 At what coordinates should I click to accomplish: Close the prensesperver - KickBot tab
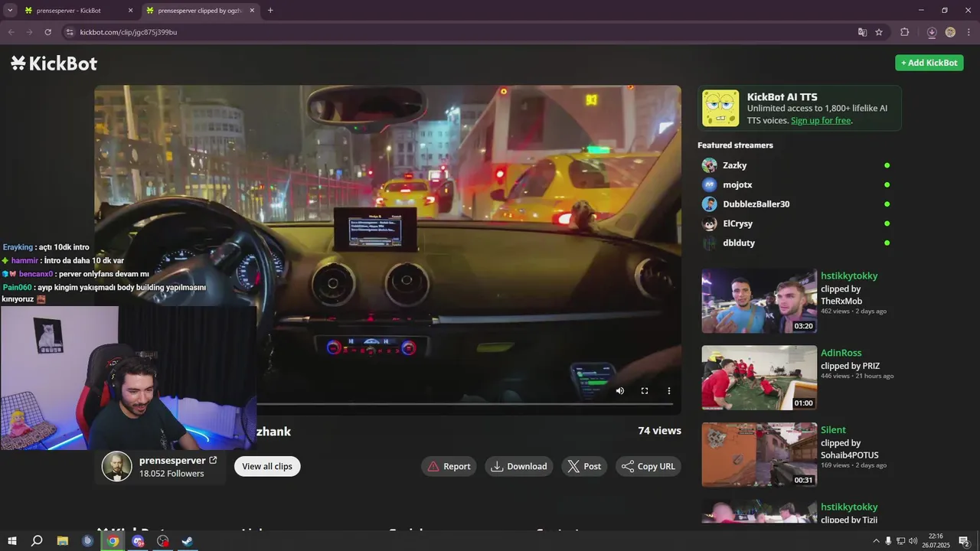(130, 11)
